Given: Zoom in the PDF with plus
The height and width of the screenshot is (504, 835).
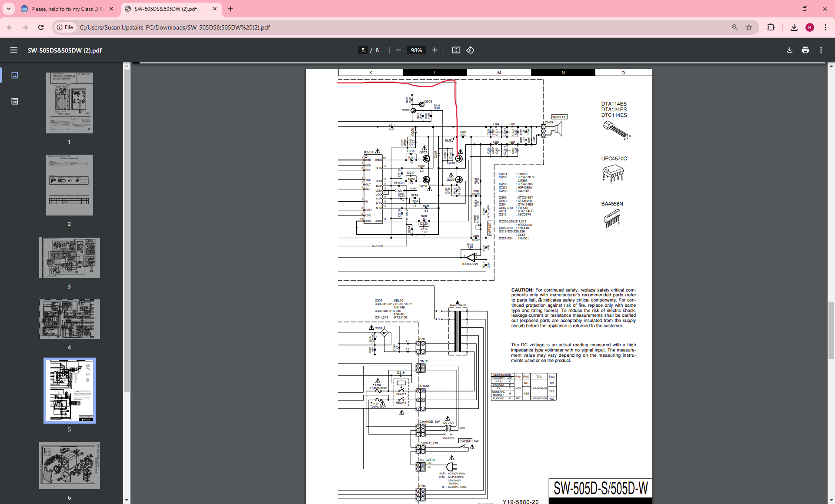Looking at the screenshot, I should click(x=435, y=50).
